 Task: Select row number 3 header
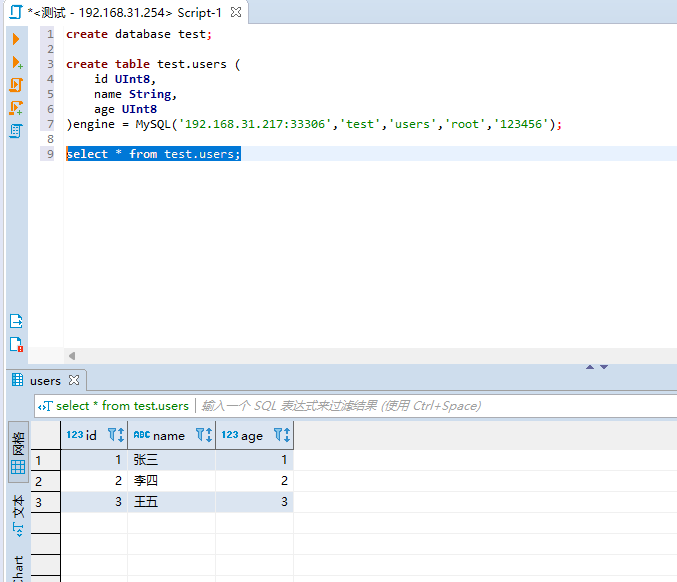[x=45, y=502]
